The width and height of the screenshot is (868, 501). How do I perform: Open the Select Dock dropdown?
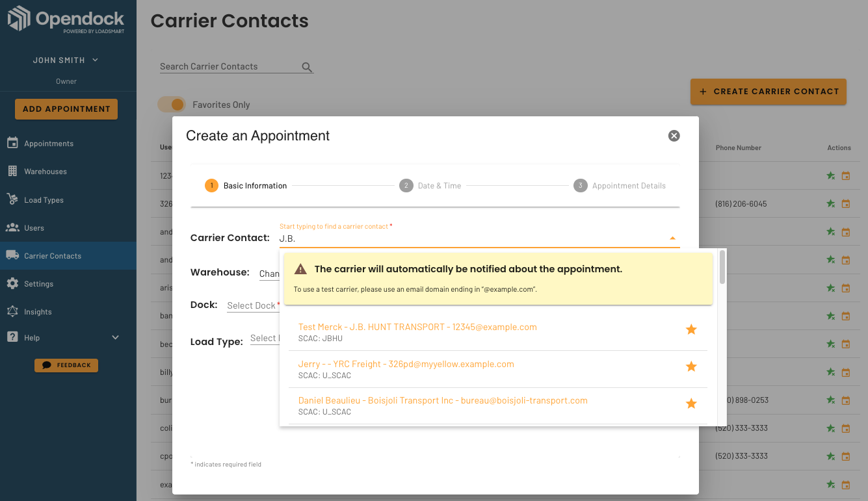click(253, 305)
